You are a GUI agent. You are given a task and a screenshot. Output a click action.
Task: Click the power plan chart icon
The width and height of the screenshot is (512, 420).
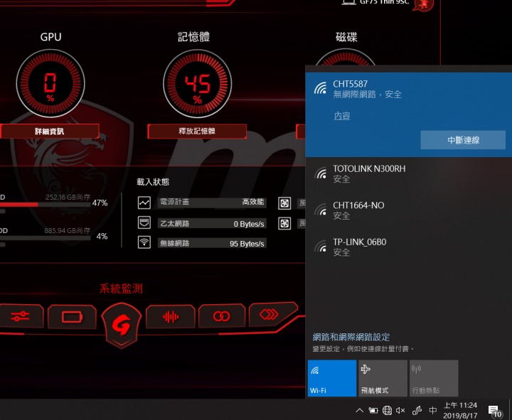pos(144,203)
